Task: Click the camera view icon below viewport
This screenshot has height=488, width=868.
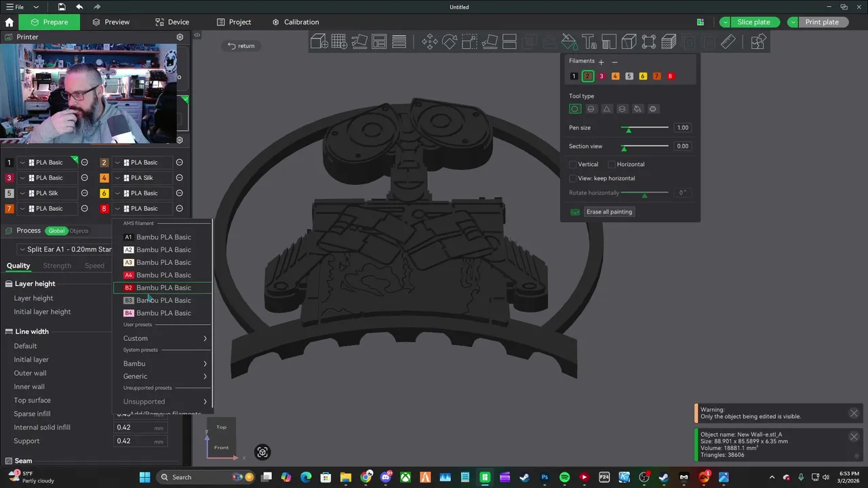Action: (262, 452)
